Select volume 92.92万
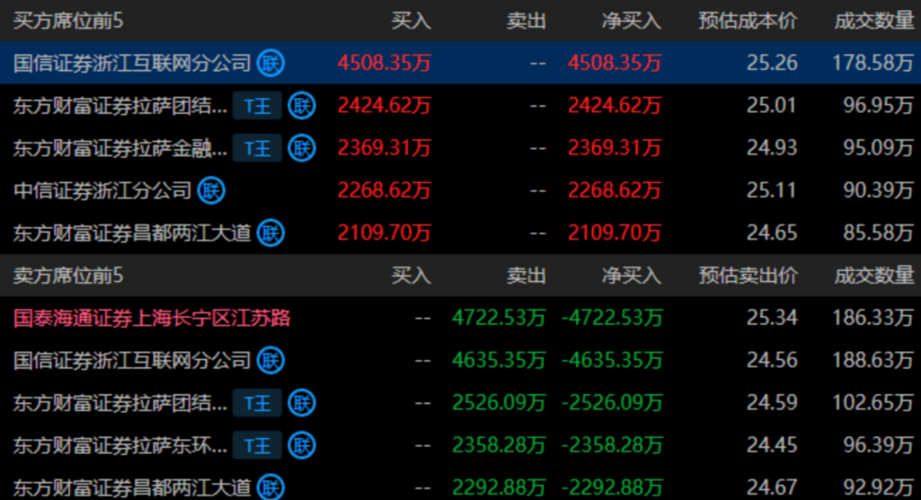The height and width of the screenshot is (500, 921). [879, 488]
